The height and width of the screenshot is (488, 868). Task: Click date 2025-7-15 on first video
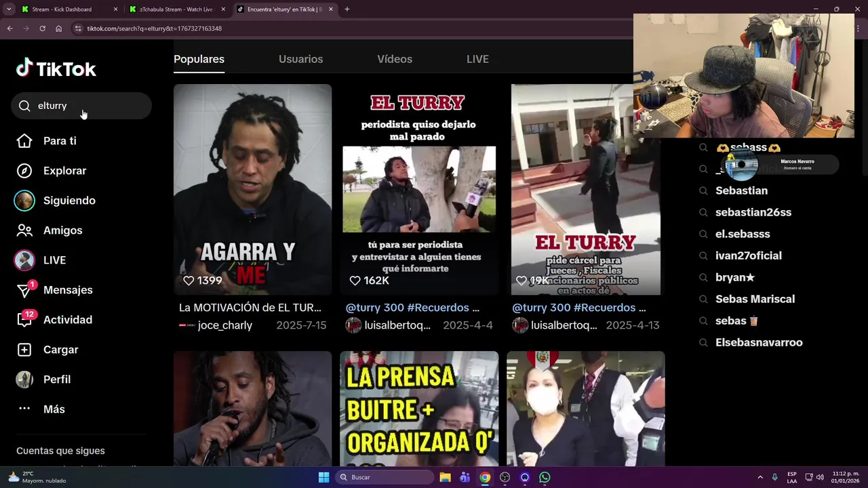(301, 325)
